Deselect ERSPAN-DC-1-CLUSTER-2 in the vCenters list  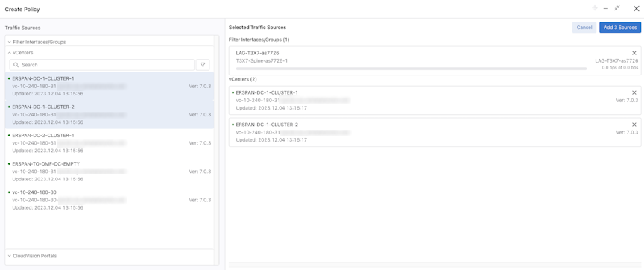tap(110, 115)
